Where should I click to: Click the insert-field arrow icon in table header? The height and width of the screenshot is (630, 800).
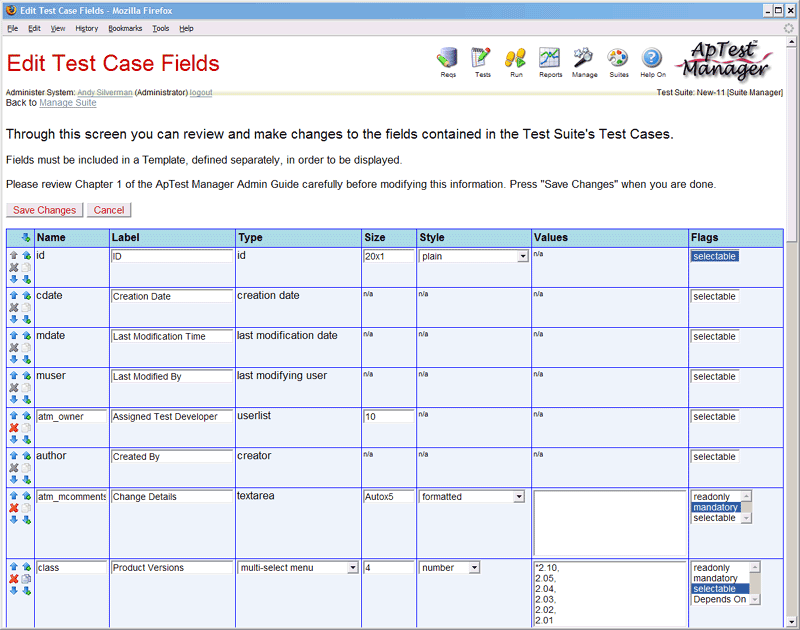pos(26,237)
